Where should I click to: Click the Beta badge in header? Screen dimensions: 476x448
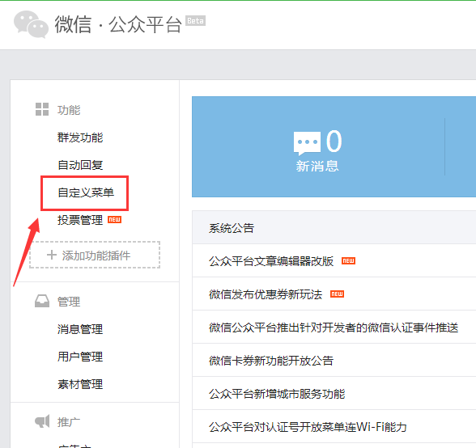pos(196,21)
